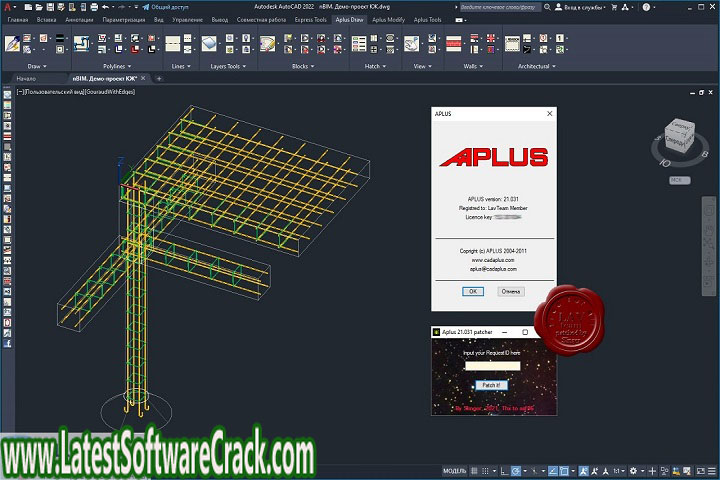This screenshot has width=720, height=480.
Task: Open the Autodesk App Store cart icon
Action: (x=614, y=7)
